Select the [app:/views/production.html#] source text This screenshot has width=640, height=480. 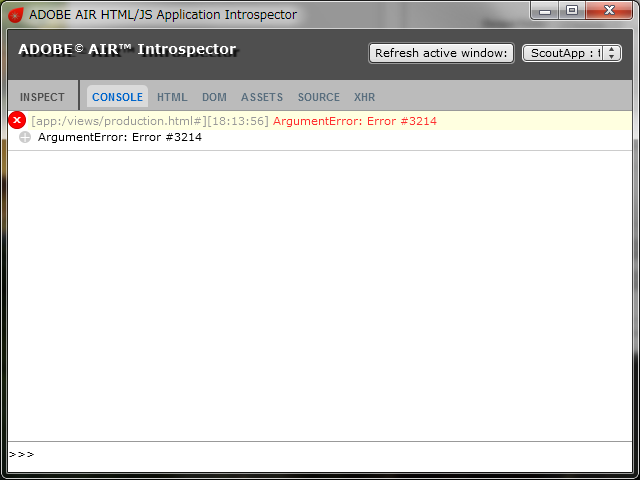coord(119,121)
